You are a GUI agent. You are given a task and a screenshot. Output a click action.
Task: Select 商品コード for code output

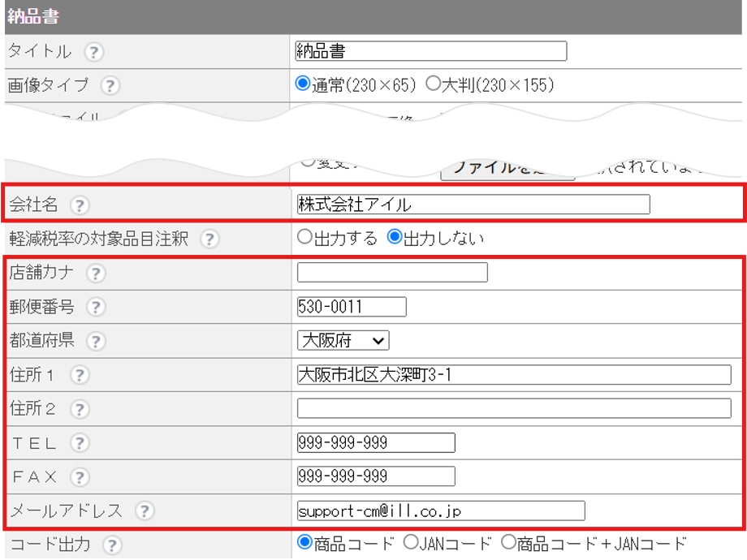pos(304,542)
